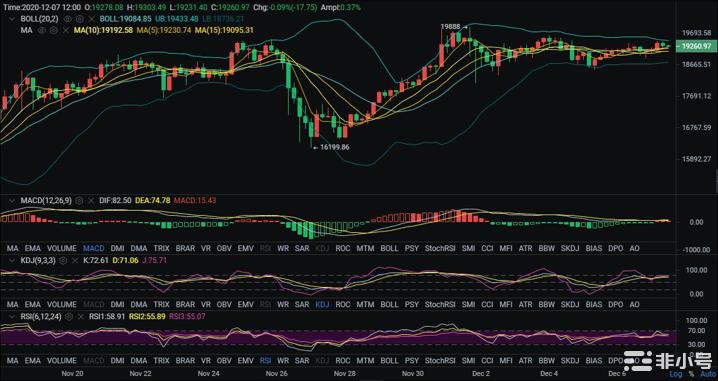Click K:72.61 legend value

(x=96, y=261)
